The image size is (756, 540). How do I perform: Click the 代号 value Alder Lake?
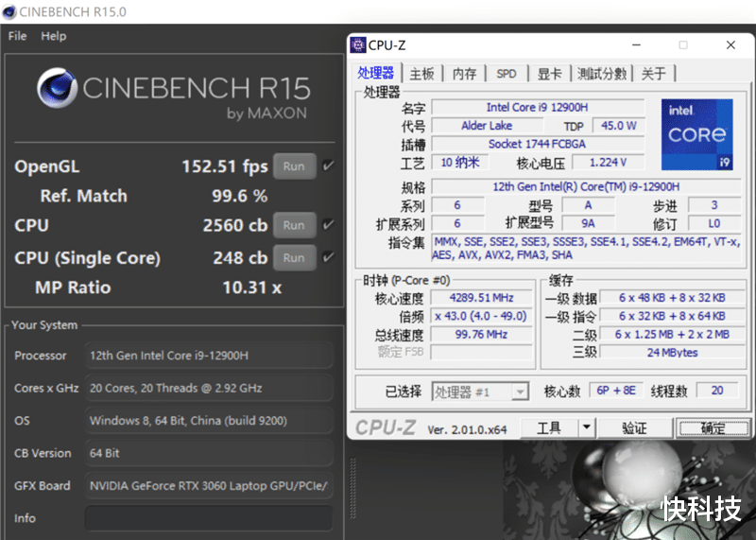[x=487, y=126]
